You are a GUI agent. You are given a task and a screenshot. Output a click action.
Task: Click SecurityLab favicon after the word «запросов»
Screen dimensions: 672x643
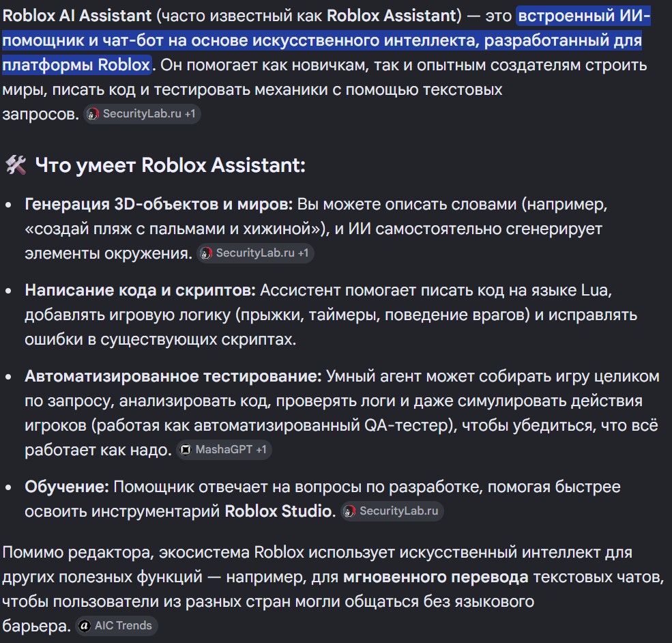click(x=93, y=114)
